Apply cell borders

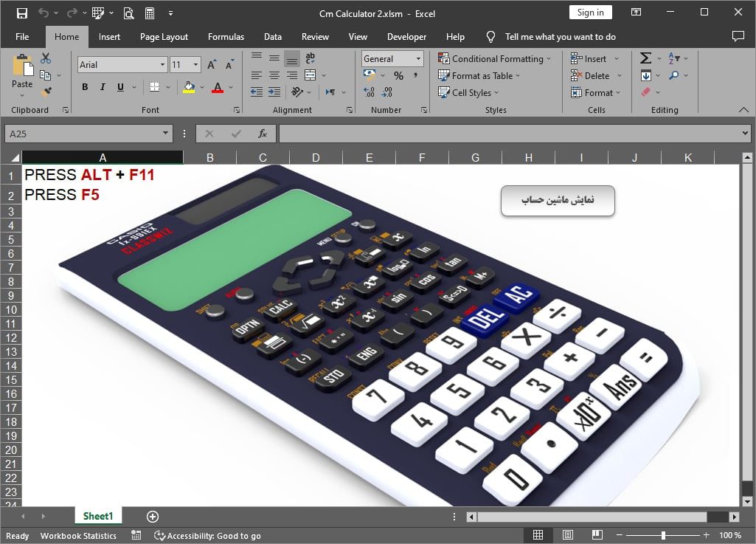(x=154, y=87)
